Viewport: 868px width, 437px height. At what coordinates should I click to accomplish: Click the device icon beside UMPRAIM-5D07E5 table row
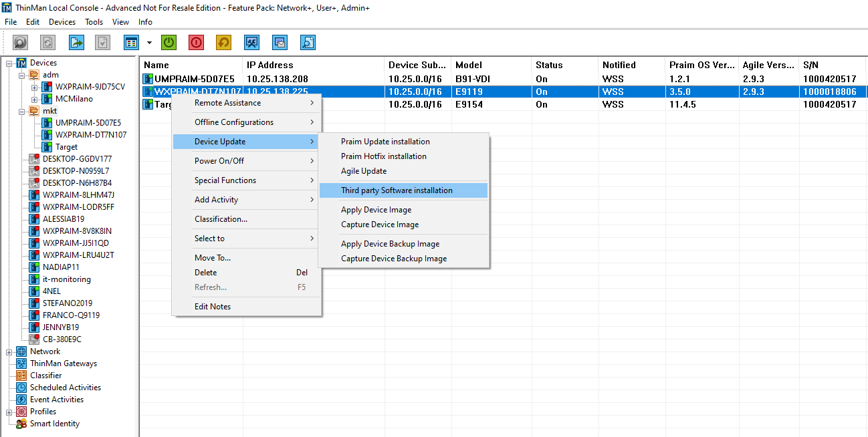[x=148, y=79]
